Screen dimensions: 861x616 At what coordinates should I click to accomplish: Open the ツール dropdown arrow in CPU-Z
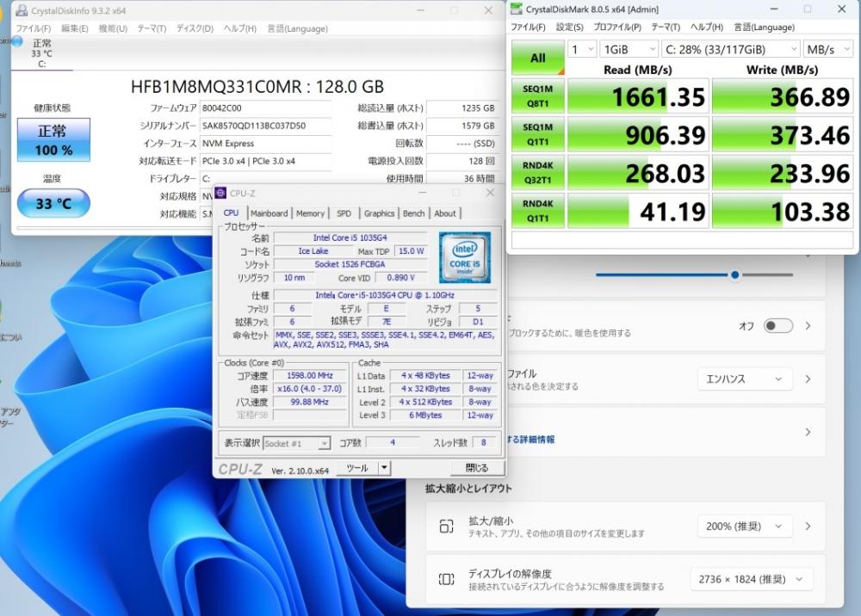[x=384, y=468]
